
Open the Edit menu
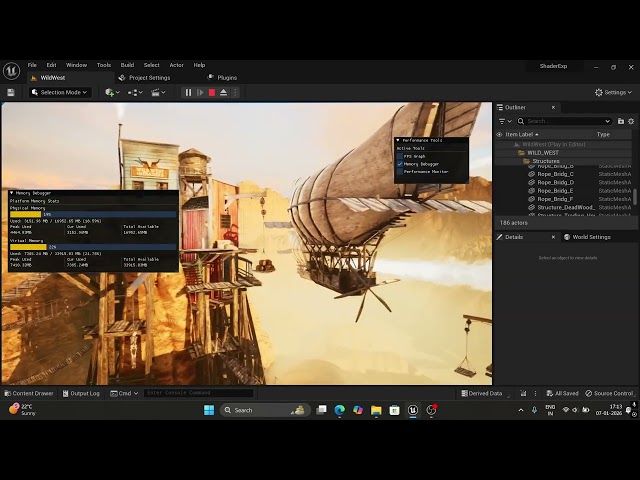51,65
